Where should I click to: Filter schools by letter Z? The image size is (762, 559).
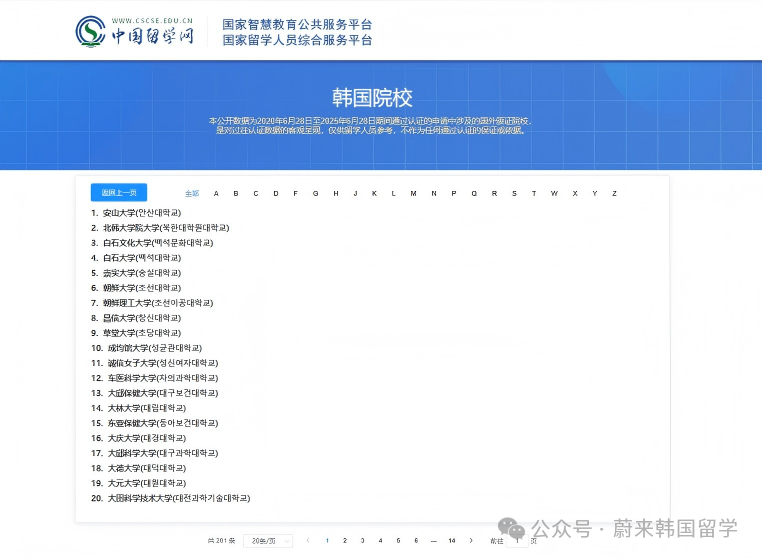click(614, 193)
